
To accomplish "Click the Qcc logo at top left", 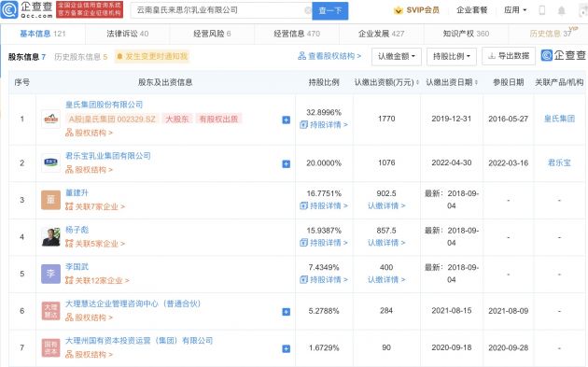I will [27, 9].
